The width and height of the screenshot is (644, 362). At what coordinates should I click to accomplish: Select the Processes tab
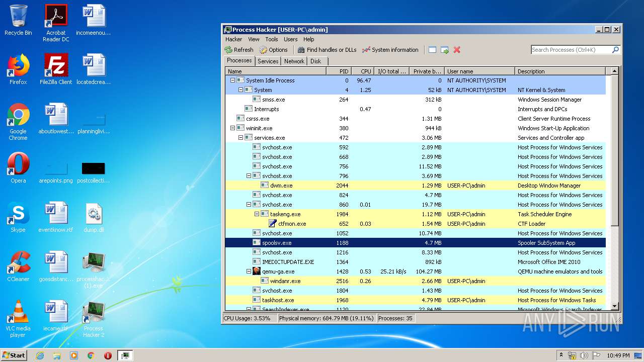[239, 60]
